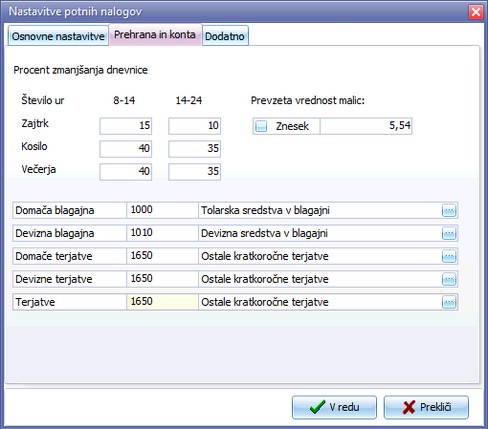Edit Večerja percentage for 14-24 hours
This screenshot has height=429, width=488.
pyautogui.click(x=195, y=172)
